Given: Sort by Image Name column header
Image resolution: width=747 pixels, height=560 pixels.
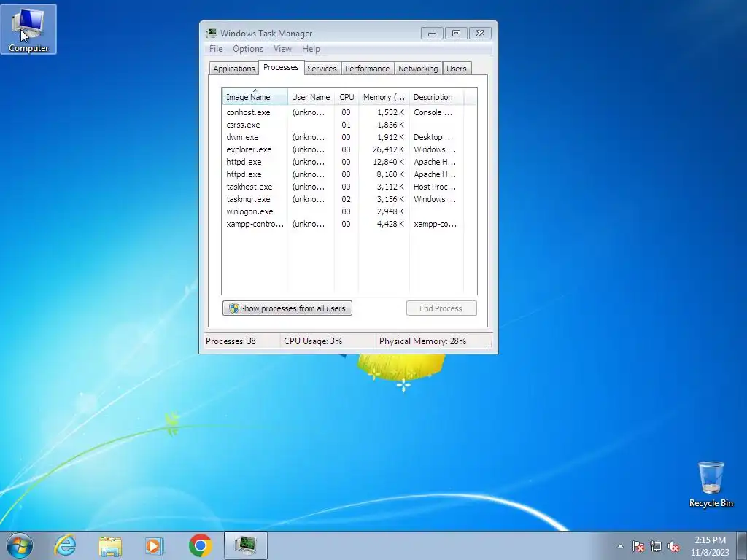Looking at the screenshot, I should [x=255, y=97].
